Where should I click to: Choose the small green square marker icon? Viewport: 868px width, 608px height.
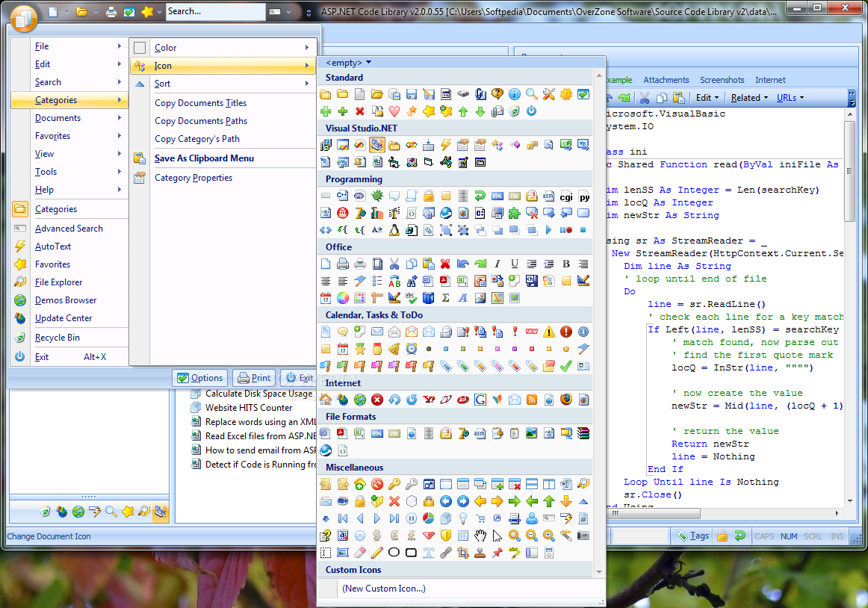pyautogui.click(x=463, y=349)
